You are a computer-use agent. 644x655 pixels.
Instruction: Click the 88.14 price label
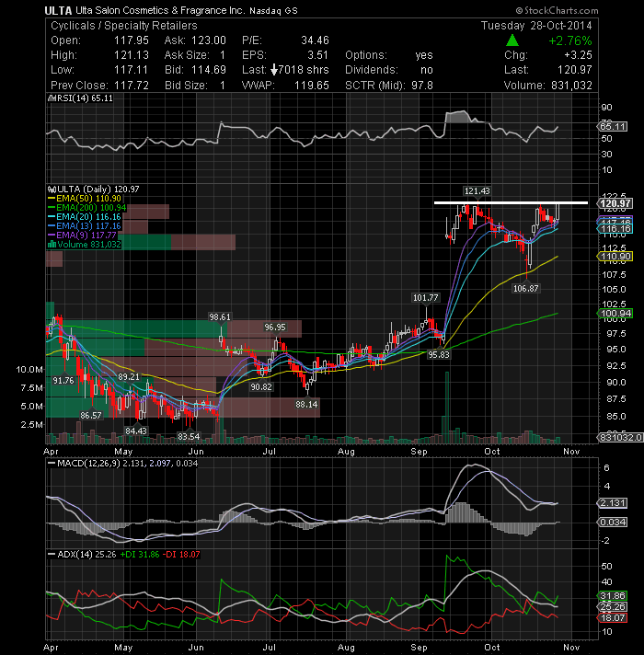pyautogui.click(x=306, y=405)
